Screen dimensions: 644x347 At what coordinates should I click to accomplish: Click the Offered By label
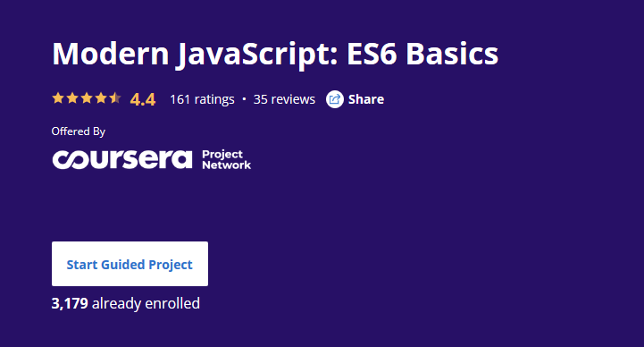click(x=79, y=131)
